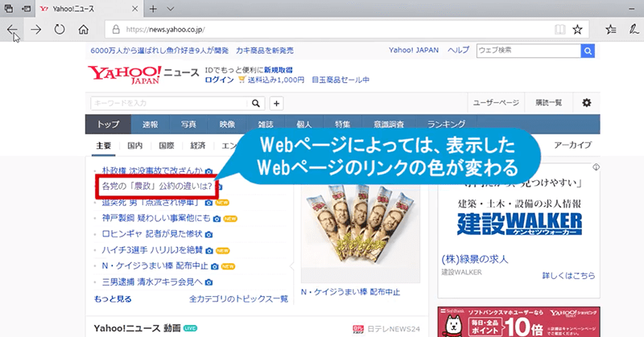
Task: Switch to 国際 category tab
Action: pos(167,146)
